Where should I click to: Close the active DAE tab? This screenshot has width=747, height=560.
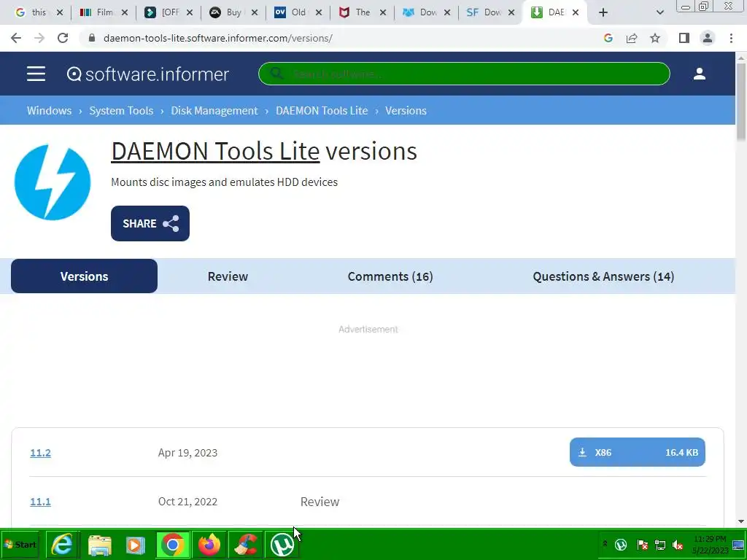[x=576, y=12]
